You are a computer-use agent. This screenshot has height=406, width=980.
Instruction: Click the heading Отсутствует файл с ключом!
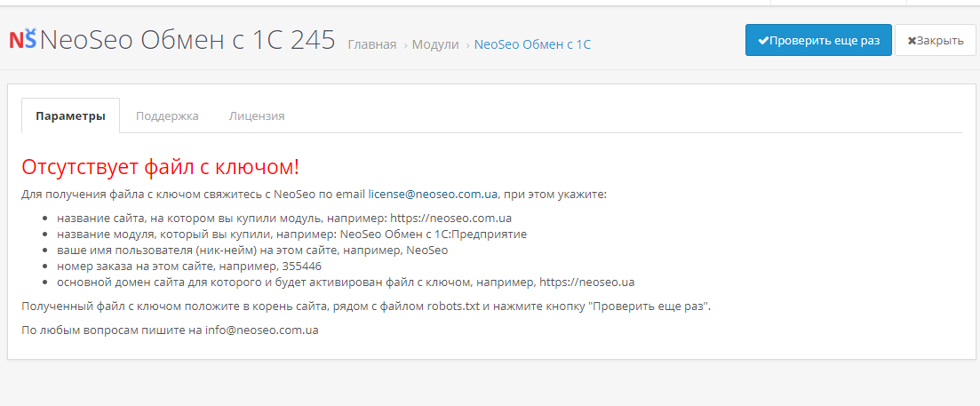tap(161, 167)
